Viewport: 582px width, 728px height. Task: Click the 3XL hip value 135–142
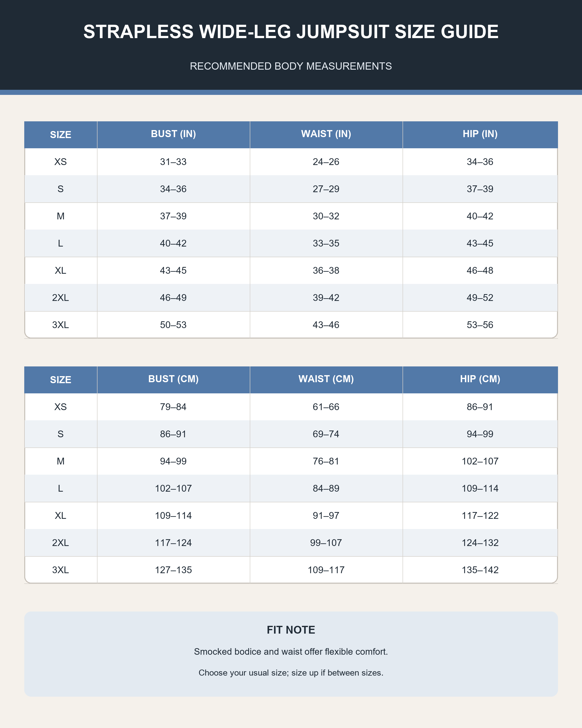480,570
